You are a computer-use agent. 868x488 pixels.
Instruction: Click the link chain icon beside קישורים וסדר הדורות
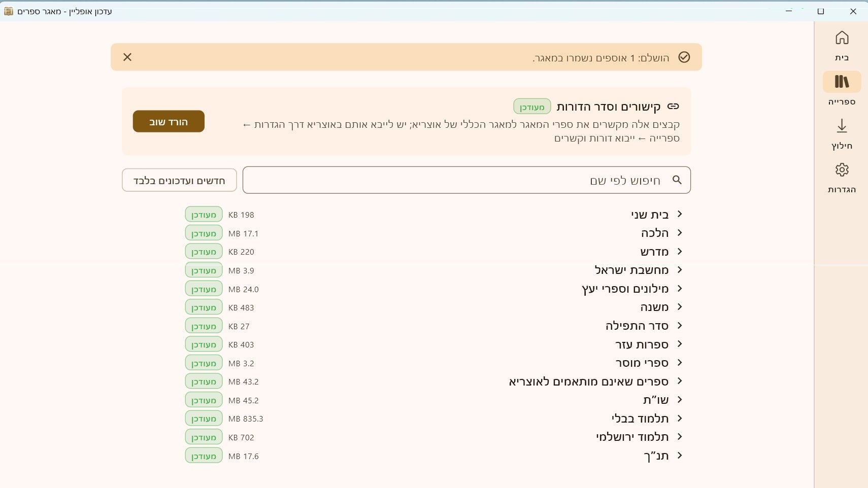click(x=673, y=106)
